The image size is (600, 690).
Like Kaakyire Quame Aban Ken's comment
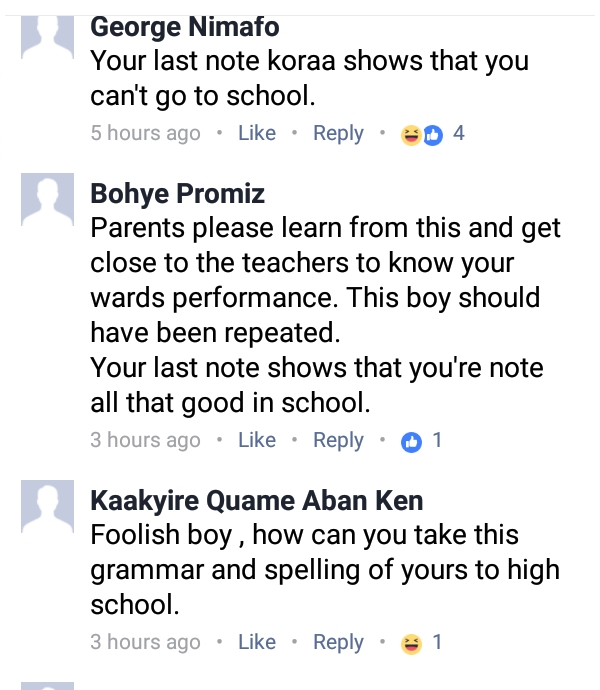pyautogui.click(x=257, y=642)
